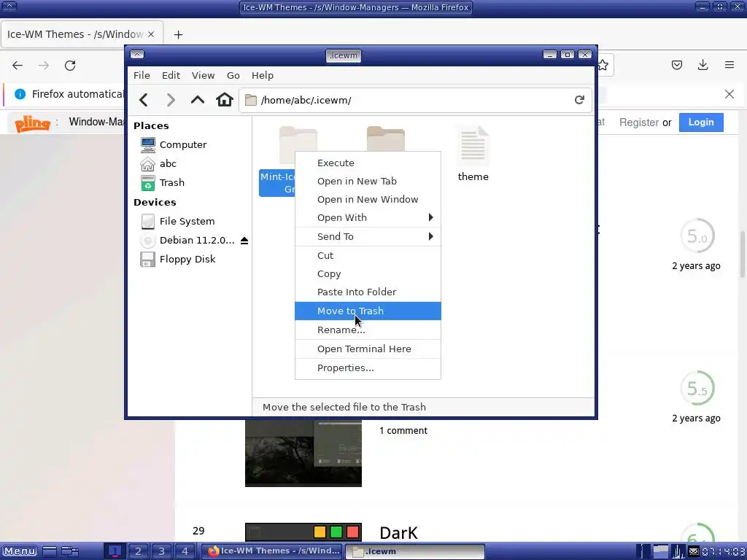Close the Ice-WM Themes browser tab
This screenshot has width=747, height=560.
[x=151, y=34]
